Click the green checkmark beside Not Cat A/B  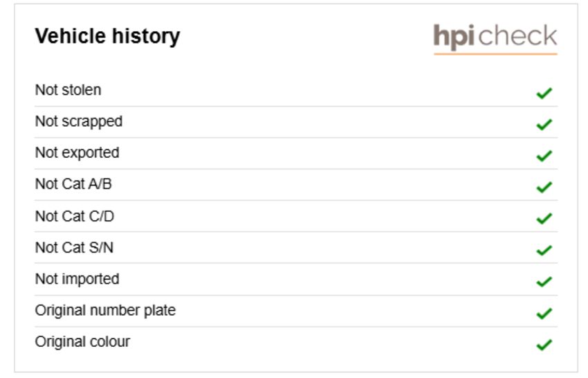(x=544, y=188)
